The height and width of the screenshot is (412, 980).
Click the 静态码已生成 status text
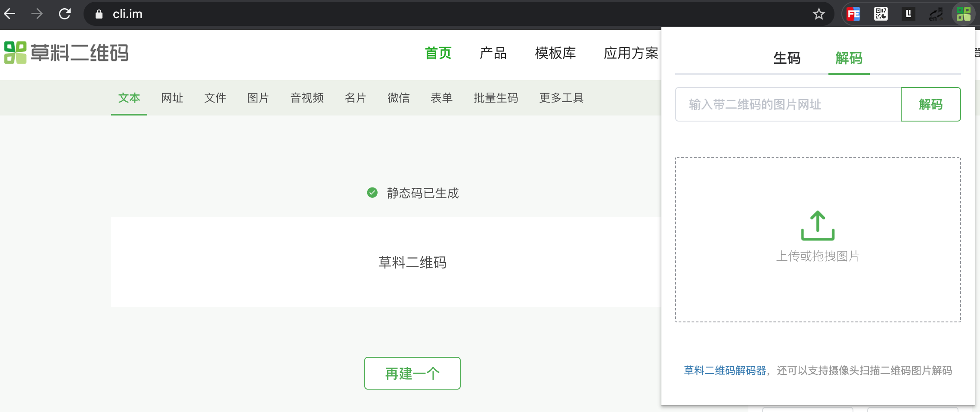click(423, 193)
